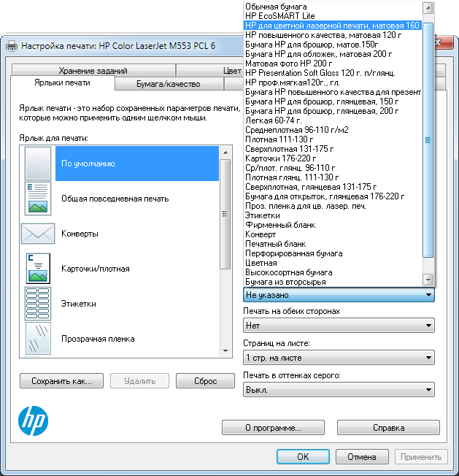
Task: Select Общая повседневная печать shortcut
Action: [x=115, y=199]
